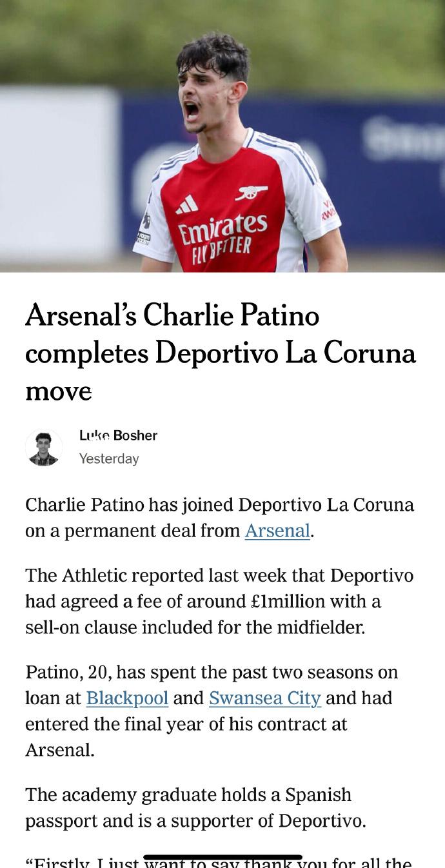This screenshot has height=868, width=445.
Task: Tap the partly visible 'Firstly' quote line
Action: coord(219,862)
